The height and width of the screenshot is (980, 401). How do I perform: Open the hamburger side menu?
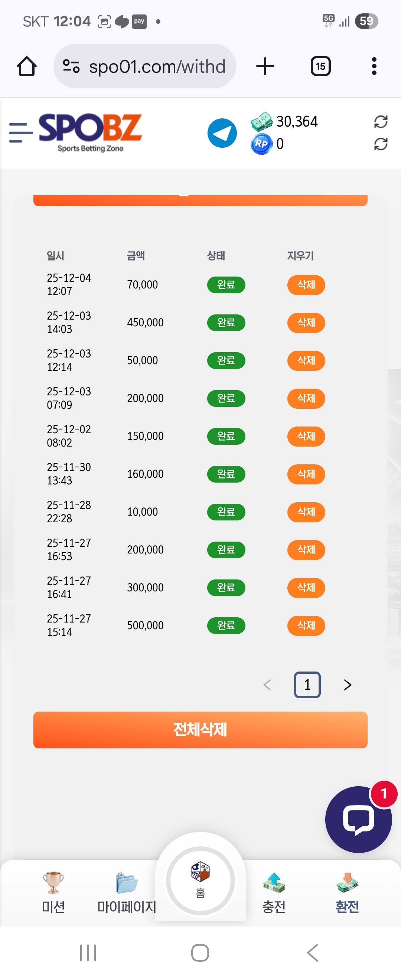click(20, 133)
